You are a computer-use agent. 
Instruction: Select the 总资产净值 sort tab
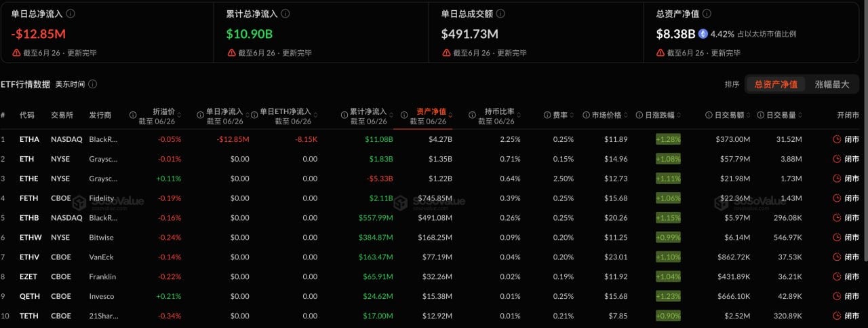coord(776,84)
